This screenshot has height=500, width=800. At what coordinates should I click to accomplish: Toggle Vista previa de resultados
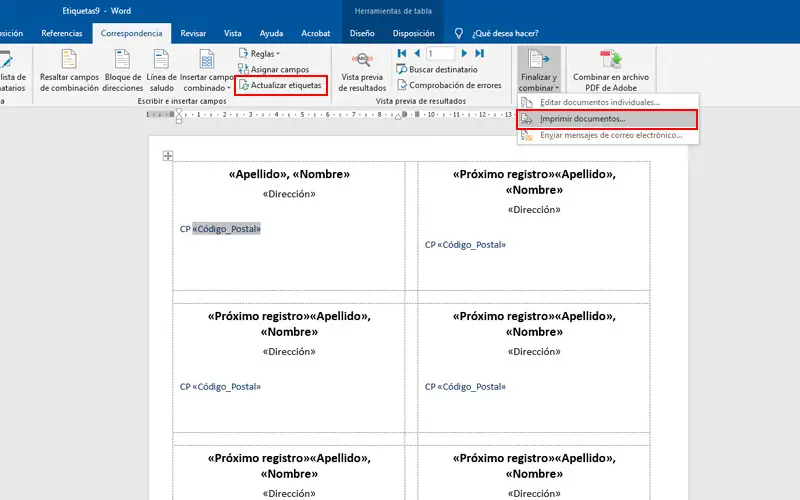pyautogui.click(x=362, y=70)
